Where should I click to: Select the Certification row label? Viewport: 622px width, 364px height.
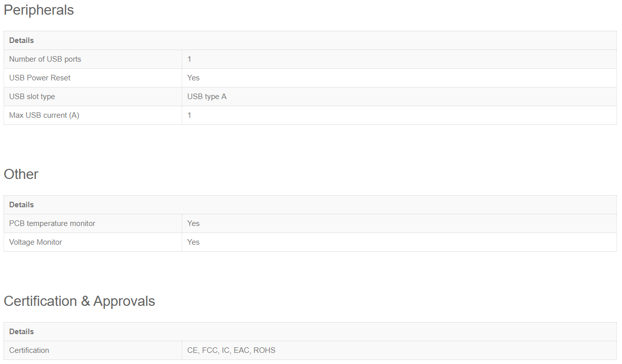tap(29, 350)
